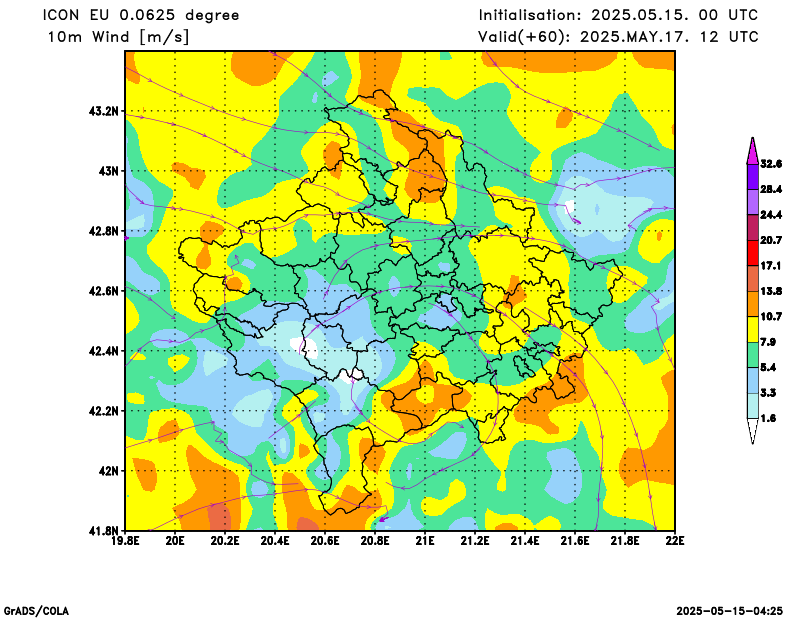Click the 13.8 legend value
The image size is (800, 618).
click(x=771, y=291)
